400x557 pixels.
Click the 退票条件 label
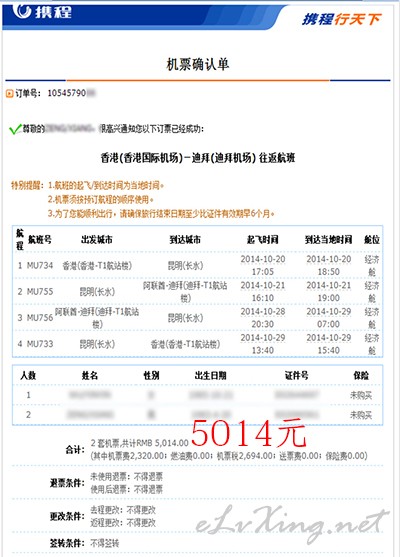click(67, 483)
